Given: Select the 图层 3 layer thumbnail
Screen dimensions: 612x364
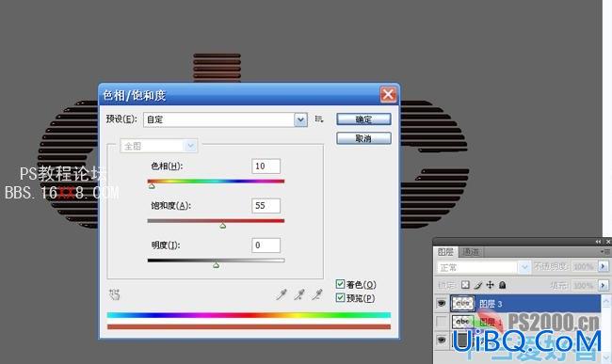Looking at the screenshot, I should [462, 303].
